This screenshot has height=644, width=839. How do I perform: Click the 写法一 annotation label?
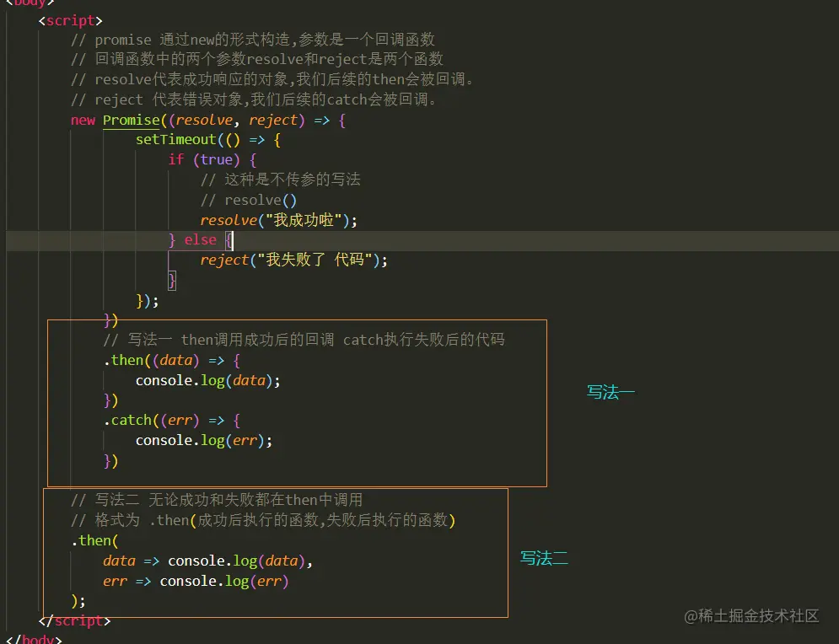click(610, 391)
